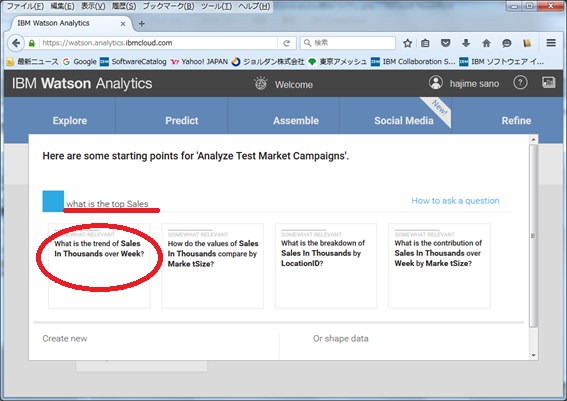This screenshot has height=401, width=567.
Task: Open the Yahoo! JAPAN bookmark
Action: [x=199, y=62]
